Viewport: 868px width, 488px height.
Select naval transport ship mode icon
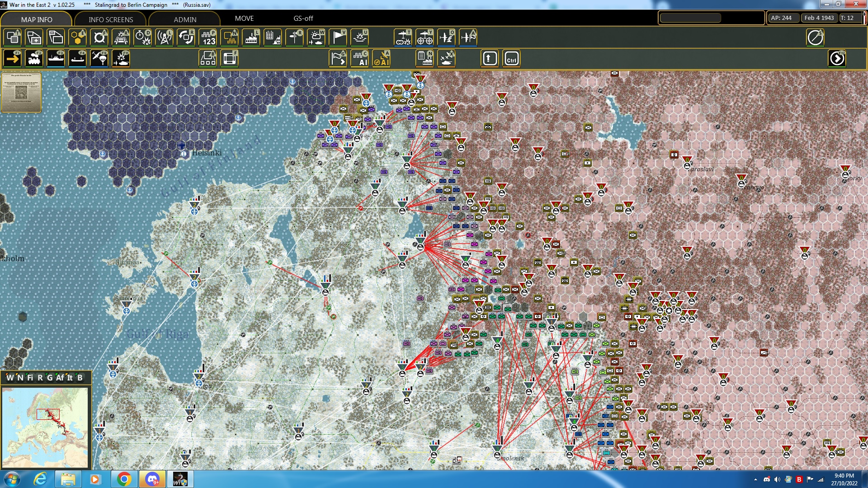pos(56,59)
